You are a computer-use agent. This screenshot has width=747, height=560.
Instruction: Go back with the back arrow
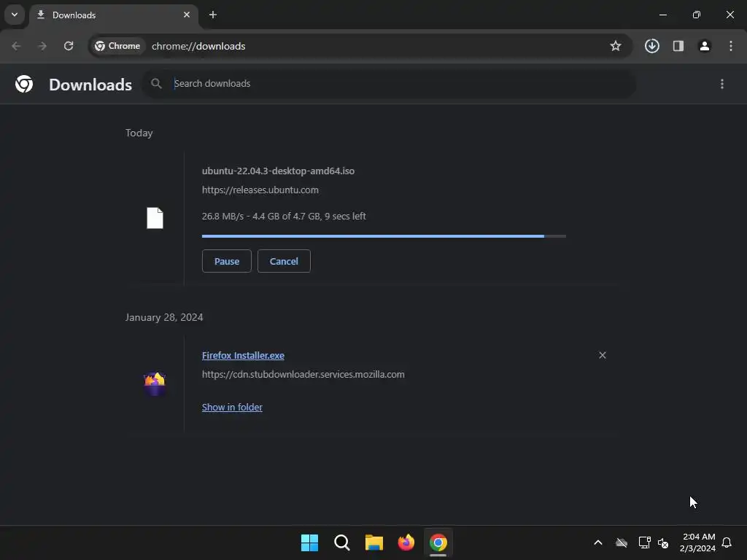pyautogui.click(x=16, y=46)
